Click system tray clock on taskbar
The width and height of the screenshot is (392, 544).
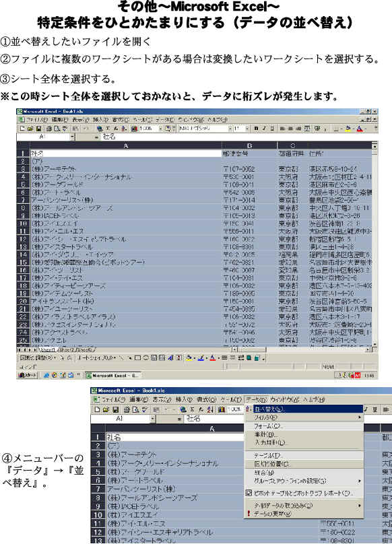368,376
